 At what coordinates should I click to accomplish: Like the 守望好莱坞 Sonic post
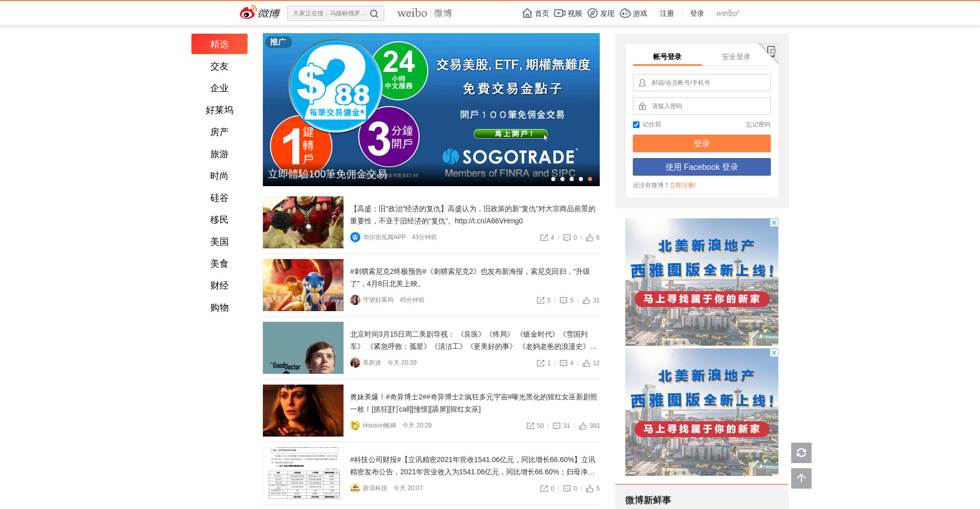tap(586, 300)
